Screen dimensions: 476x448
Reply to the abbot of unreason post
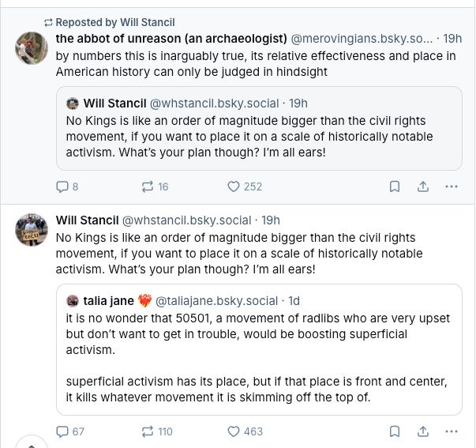[x=62, y=186]
